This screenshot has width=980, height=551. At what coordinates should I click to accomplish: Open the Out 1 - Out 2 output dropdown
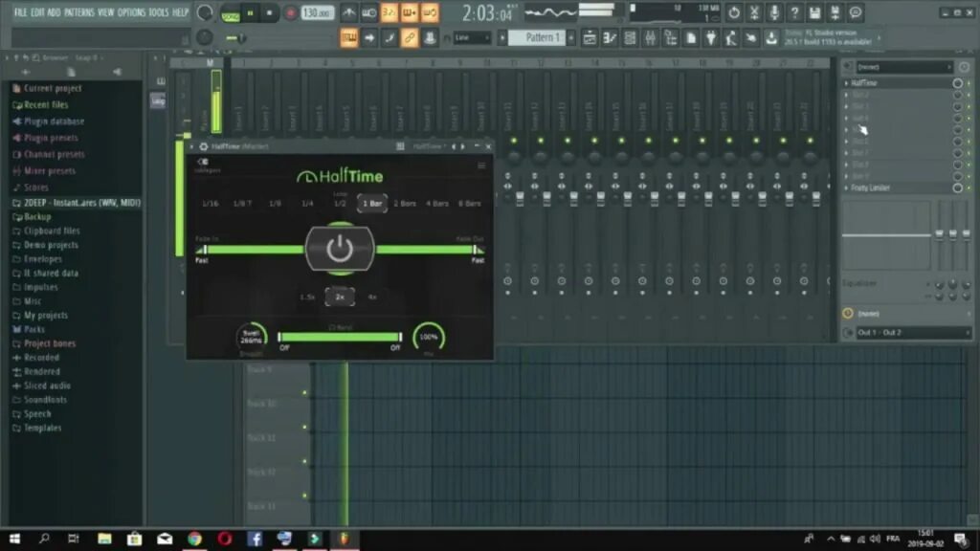point(910,333)
